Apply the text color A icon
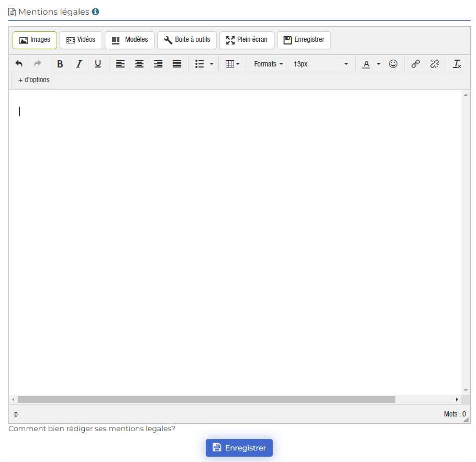 366,64
